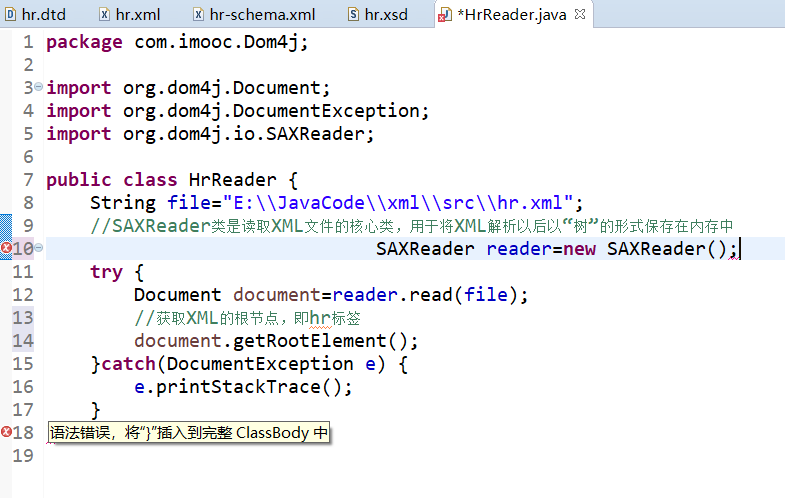Viewport: 785px width, 498px height.
Task: Click 'document.getRootElement();' on line 14
Action: pos(276,341)
